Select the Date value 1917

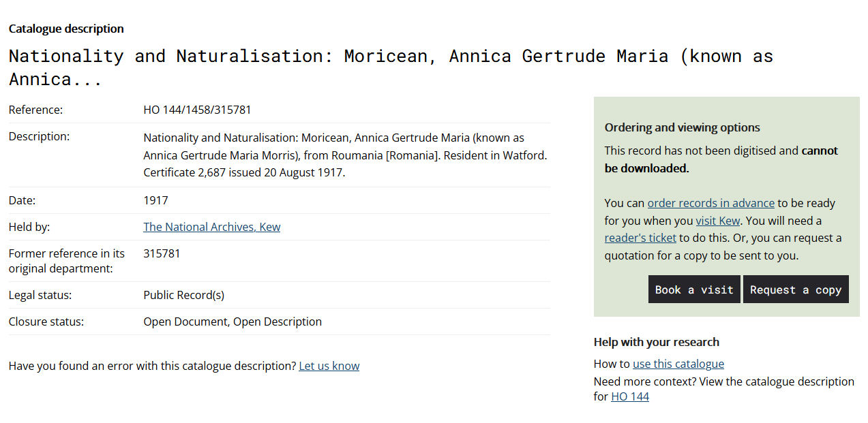154,200
